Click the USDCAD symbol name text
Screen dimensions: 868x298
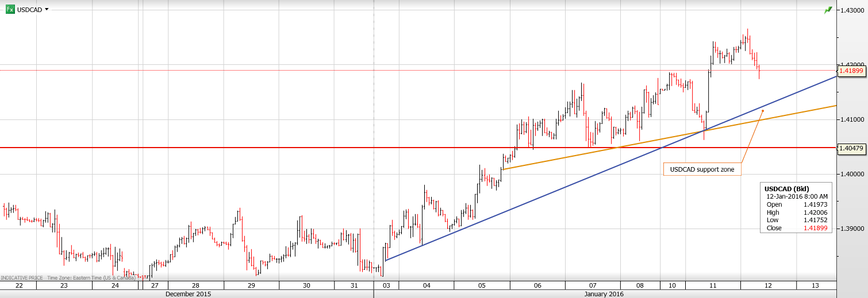29,10
